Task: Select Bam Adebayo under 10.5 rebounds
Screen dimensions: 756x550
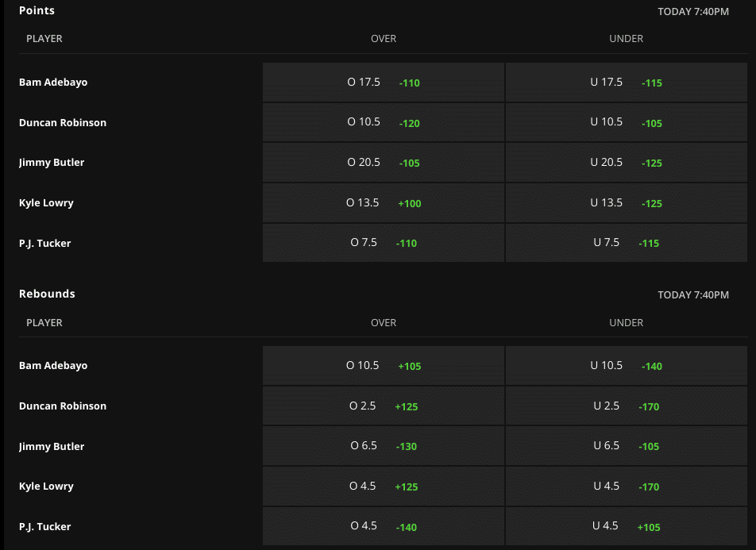Action: coord(626,366)
